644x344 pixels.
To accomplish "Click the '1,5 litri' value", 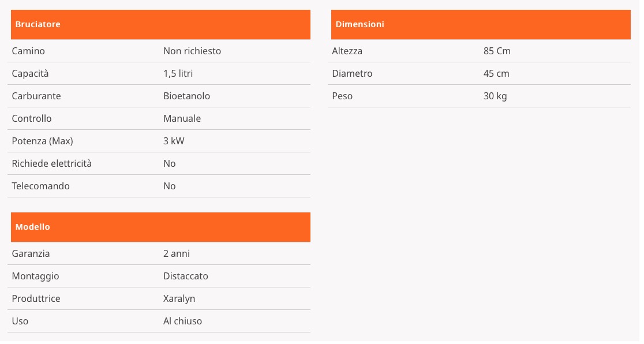I will [x=178, y=73].
